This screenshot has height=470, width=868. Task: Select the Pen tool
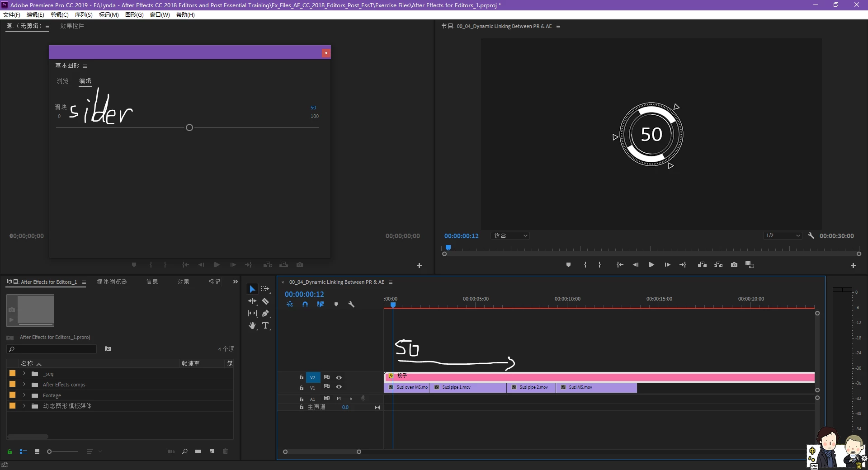tap(265, 313)
